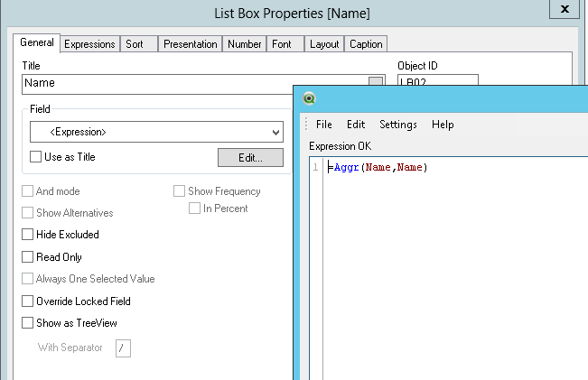Open the File menu in expression editor
The width and height of the screenshot is (588, 380).
coord(324,125)
